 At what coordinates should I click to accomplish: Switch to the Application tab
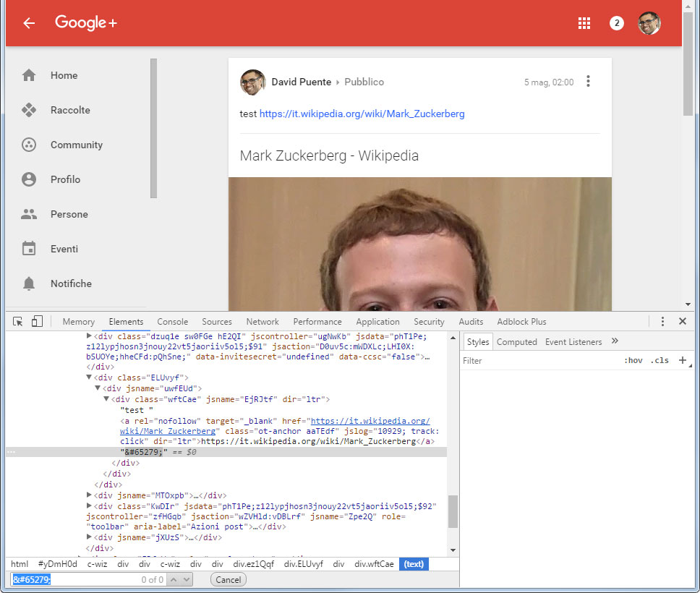coord(377,322)
